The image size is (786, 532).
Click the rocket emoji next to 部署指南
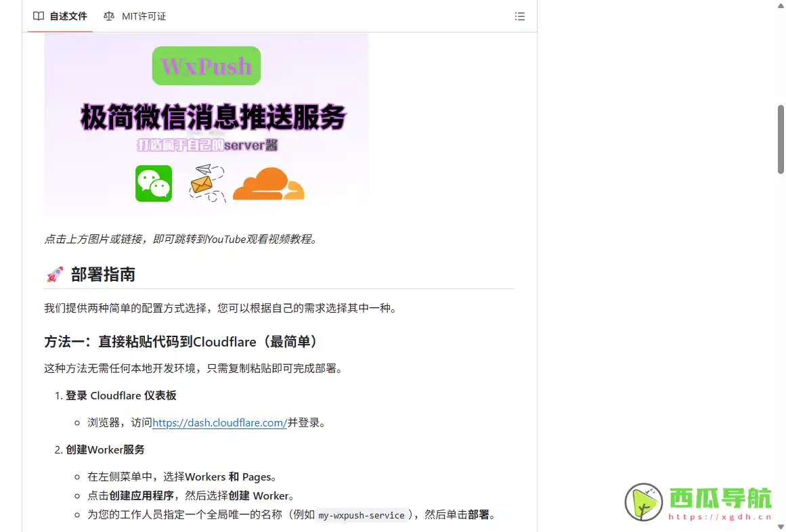(x=54, y=274)
